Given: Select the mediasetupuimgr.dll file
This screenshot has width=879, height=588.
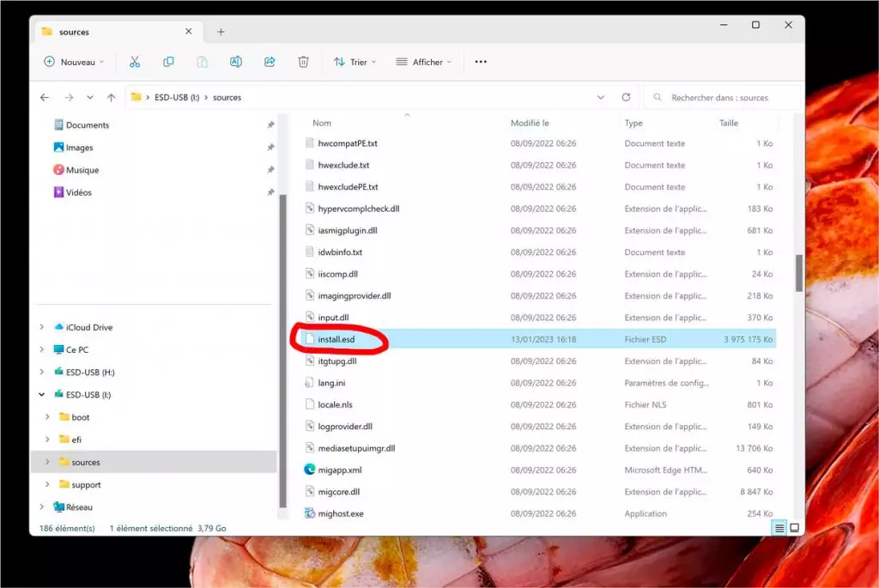Looking at the screenshot, I should (x=539, y=448).
